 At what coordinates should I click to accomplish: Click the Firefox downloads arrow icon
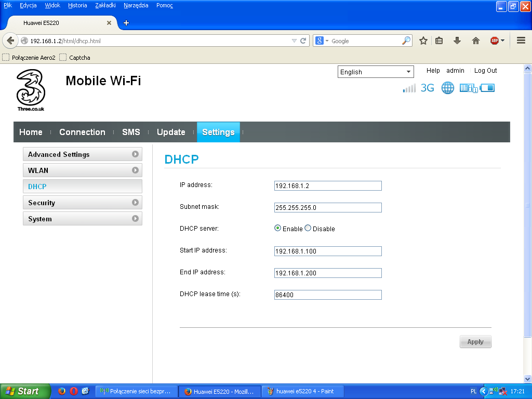(x=457, y=41)
